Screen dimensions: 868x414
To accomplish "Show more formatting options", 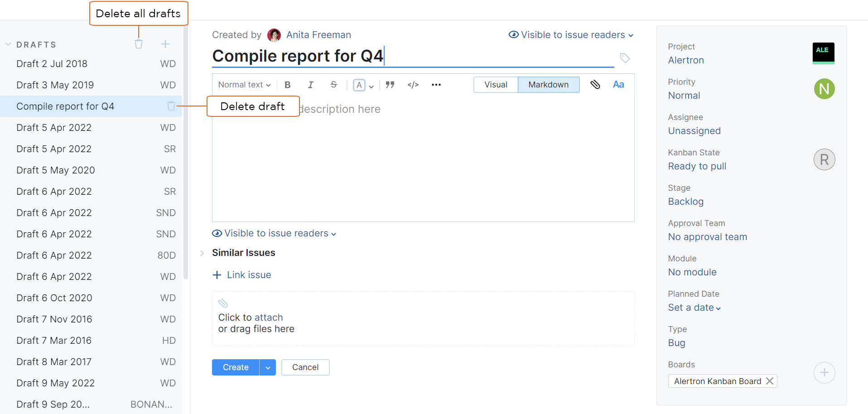I will [436, 85].
